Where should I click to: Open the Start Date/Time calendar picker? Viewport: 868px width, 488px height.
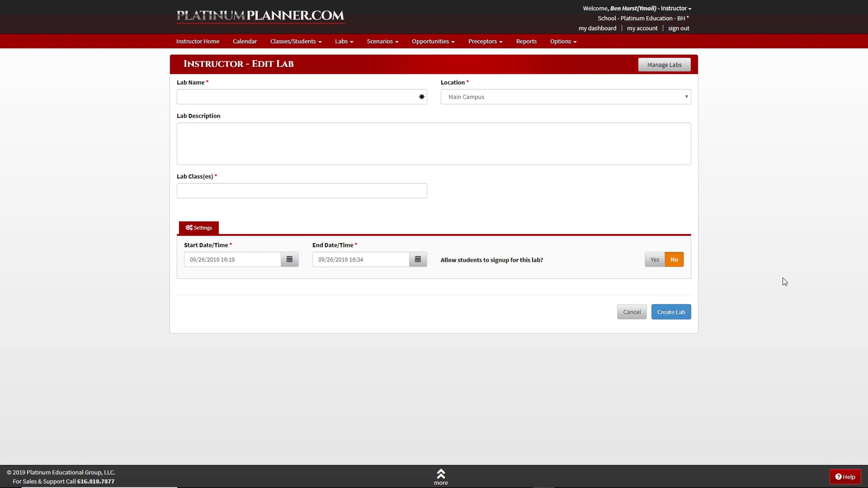(289, 259)
